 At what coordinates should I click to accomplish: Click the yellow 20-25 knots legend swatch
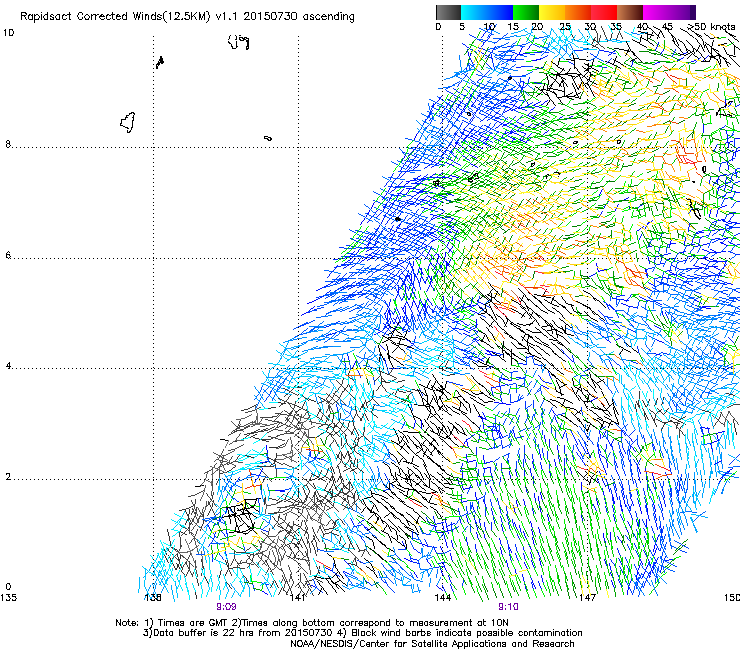tap(552, 12)
